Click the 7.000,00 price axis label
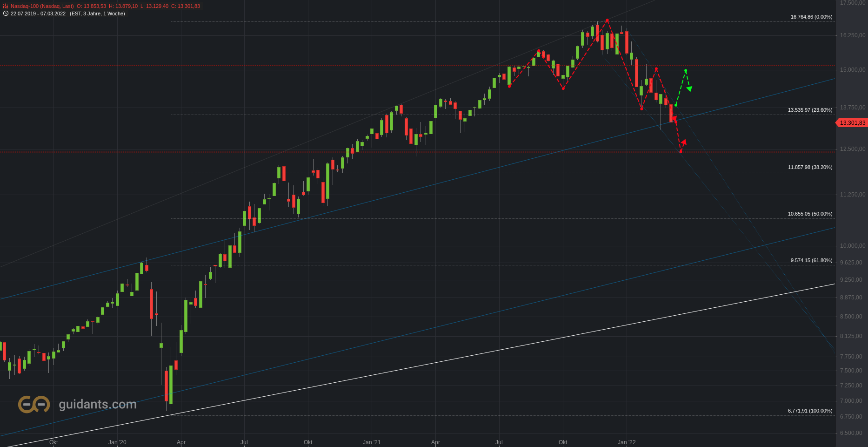 (851, 401)
